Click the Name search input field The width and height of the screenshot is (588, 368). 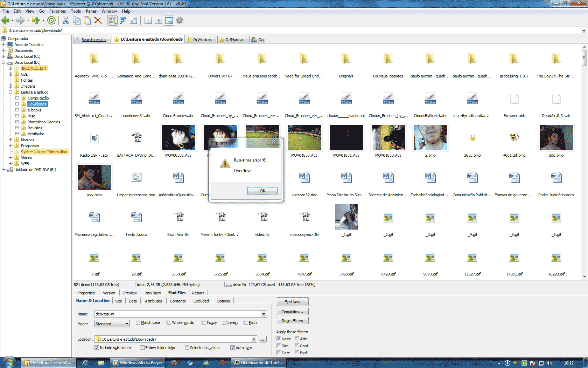coord(177,314)
